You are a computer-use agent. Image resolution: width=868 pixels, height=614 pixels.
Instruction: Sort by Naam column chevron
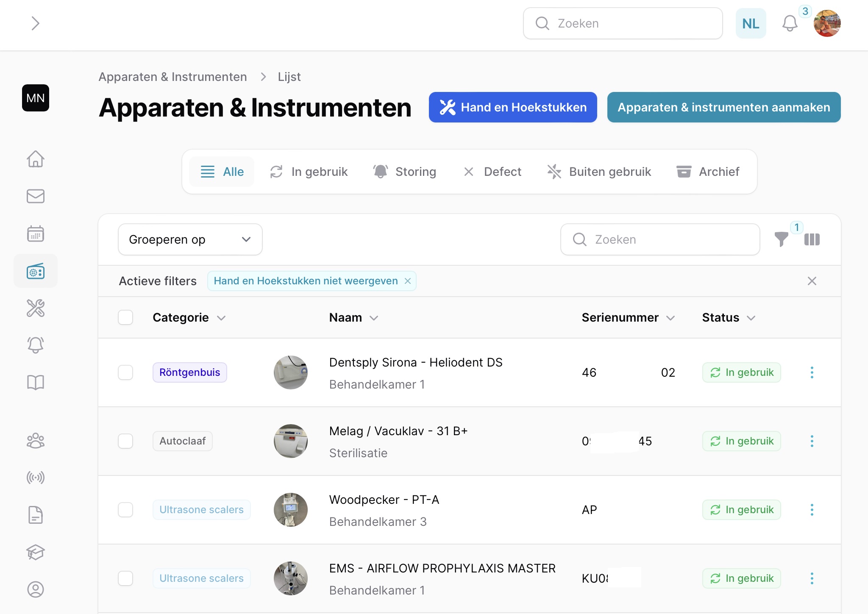click(374, 318)
